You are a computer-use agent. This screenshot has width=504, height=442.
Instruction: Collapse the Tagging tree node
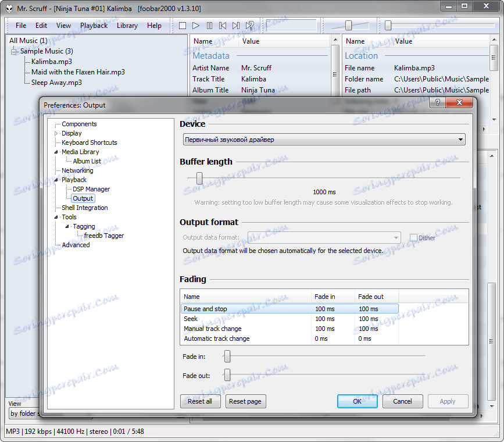67,226
